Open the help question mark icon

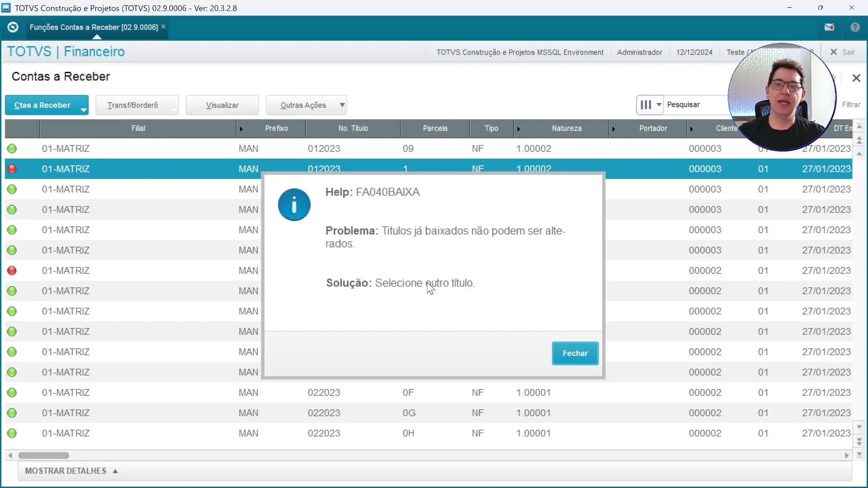coord(855,27)
